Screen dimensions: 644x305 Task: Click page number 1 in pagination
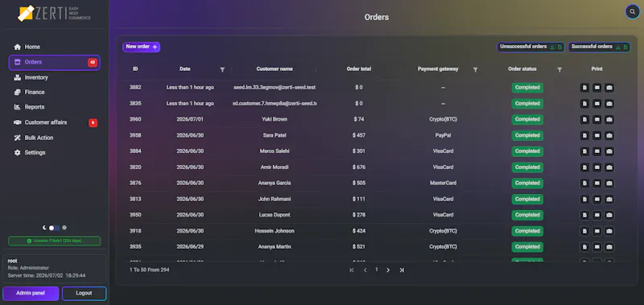pyautogui.click(x=377, y=270)
